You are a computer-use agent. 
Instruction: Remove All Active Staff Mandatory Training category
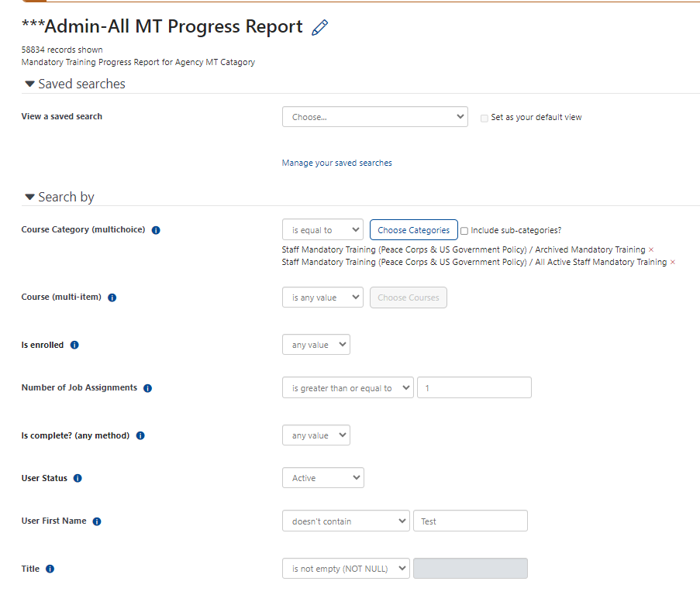pyautogui.click(x=673, y=263)
